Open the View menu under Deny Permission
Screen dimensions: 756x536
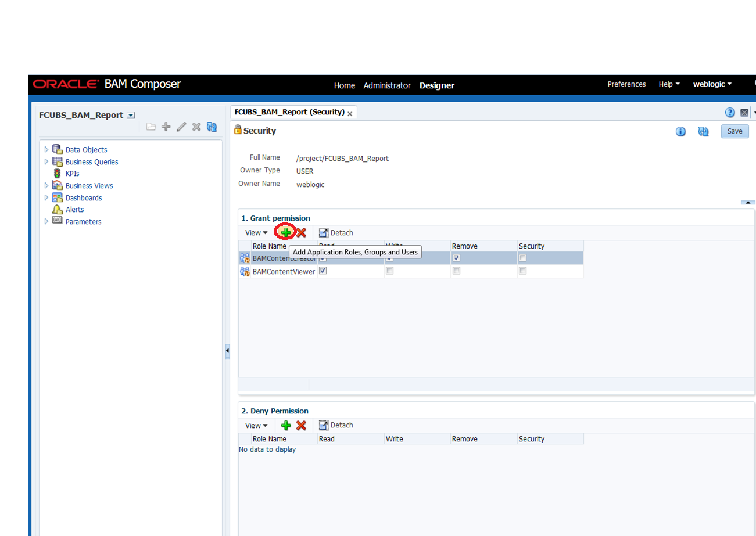coord(256,426)
